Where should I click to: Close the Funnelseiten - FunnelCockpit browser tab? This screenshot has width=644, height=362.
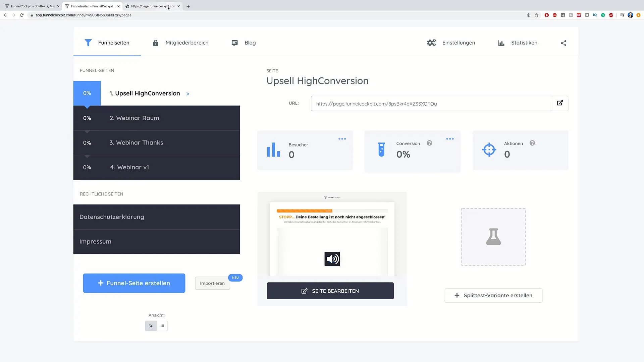118,6
